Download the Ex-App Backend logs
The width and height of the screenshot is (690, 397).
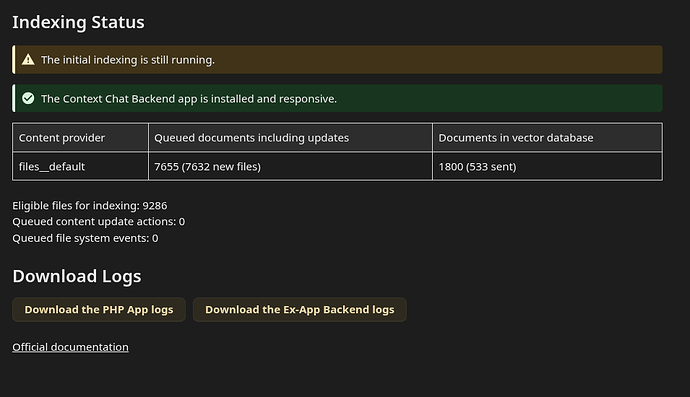[300, 309]
